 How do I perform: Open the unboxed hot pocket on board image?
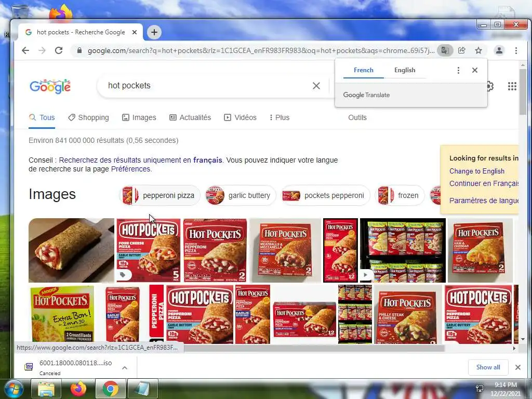(71, 250)
